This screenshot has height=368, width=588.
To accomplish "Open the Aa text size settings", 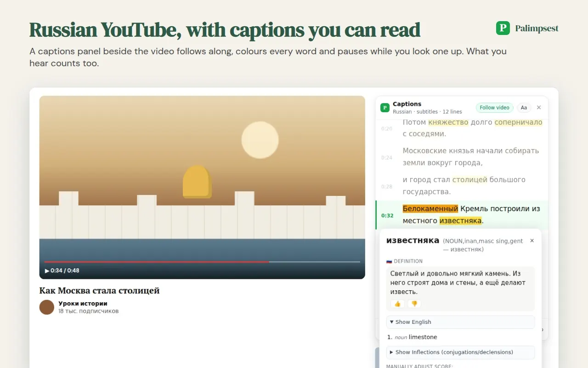I will [524, 108].
